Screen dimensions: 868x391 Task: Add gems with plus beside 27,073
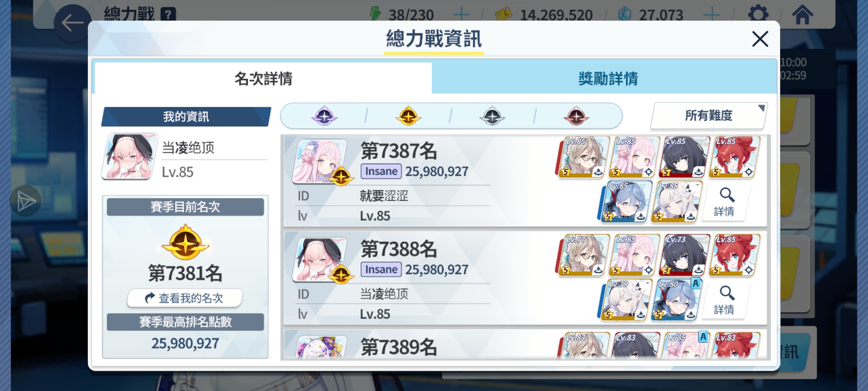tap(712, 14)
